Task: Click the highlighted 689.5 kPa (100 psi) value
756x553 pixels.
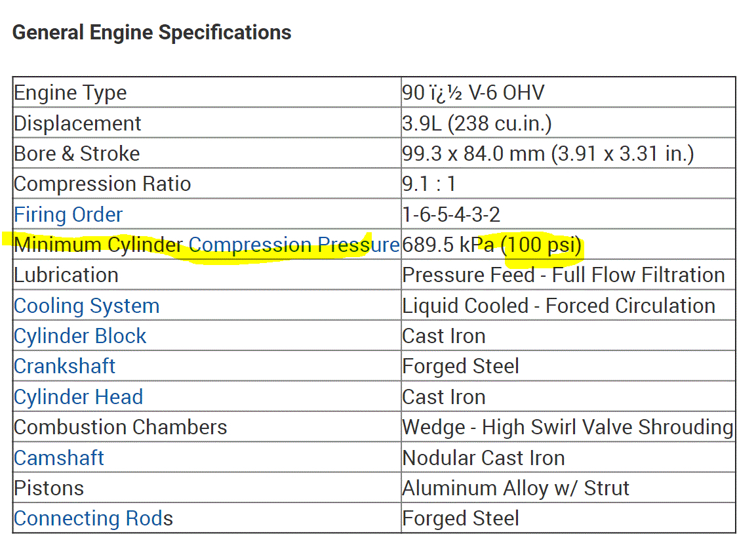Action: (492, 245)
